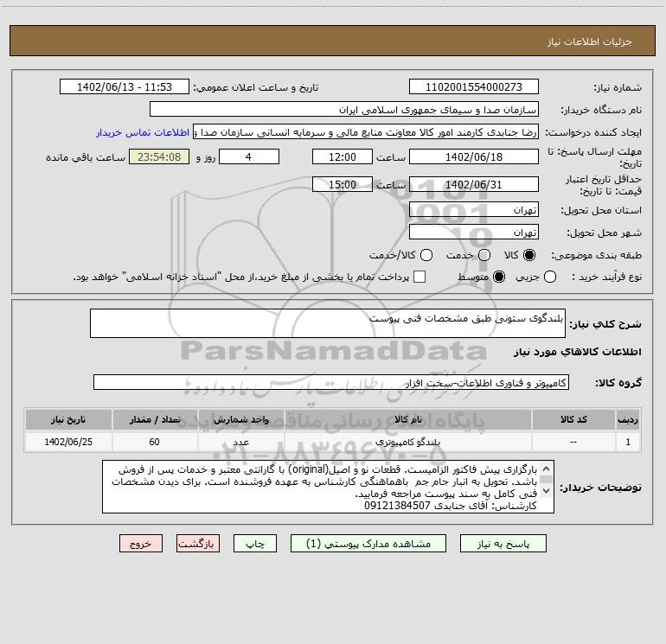Click the remaining time field 23:54:08
This screenshot has width=666, height=644.
click(x=159, y=156)
